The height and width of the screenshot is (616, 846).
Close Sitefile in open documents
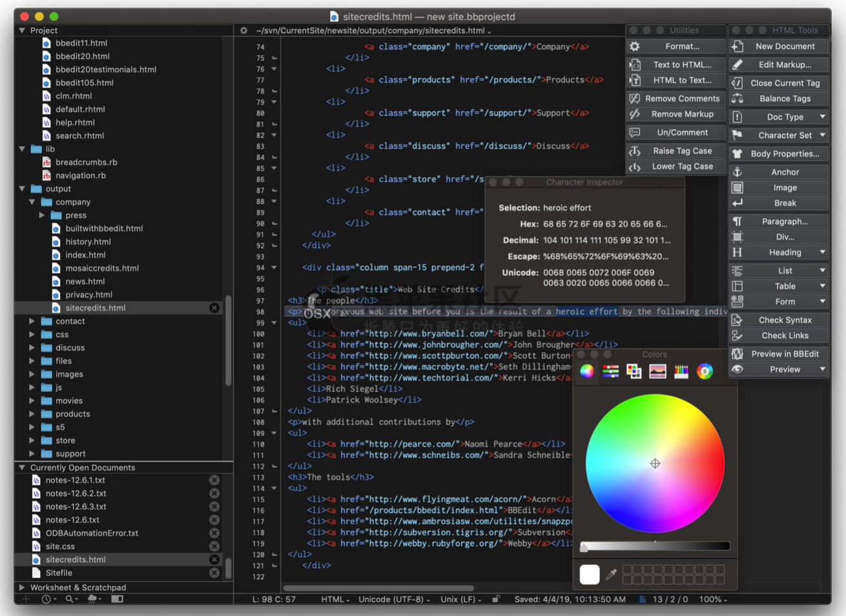tap(214, 573)
